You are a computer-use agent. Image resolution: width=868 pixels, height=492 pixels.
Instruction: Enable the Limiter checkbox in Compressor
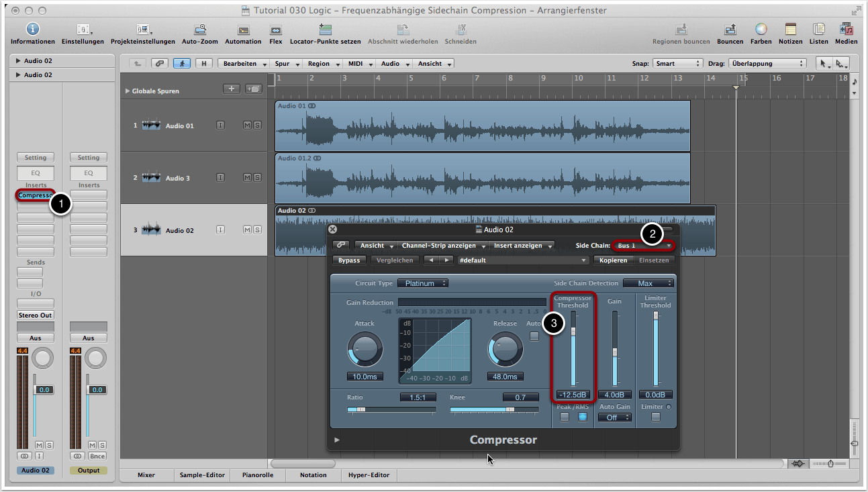click(x=655, y=417)
